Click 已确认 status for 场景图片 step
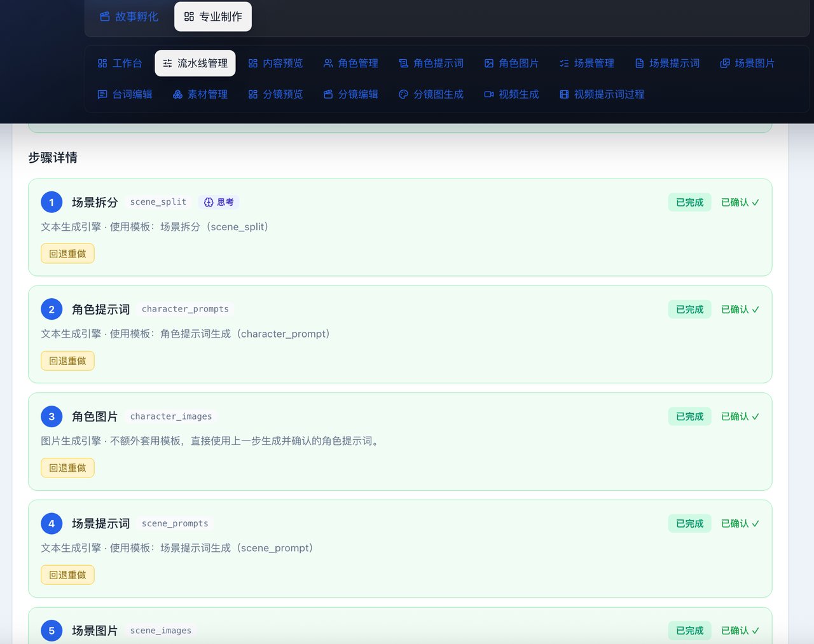The height and width of the screenshot is (644, 814). 740,631
